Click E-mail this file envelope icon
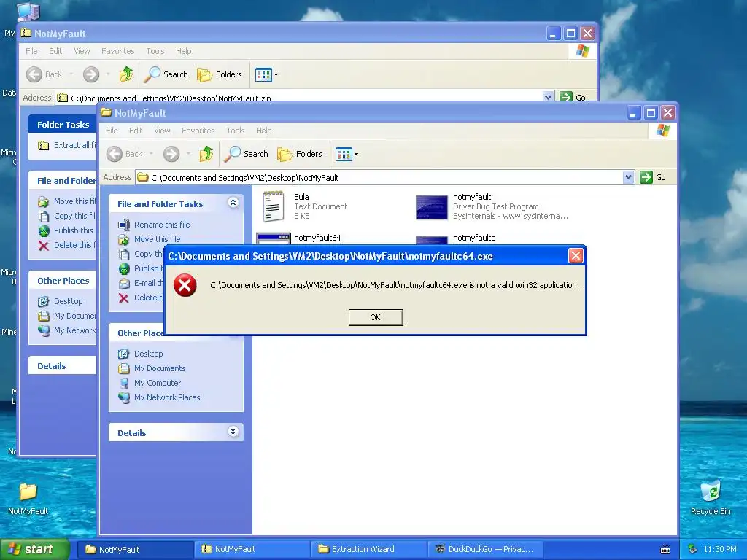747x560 pixels. coord(124,284)
